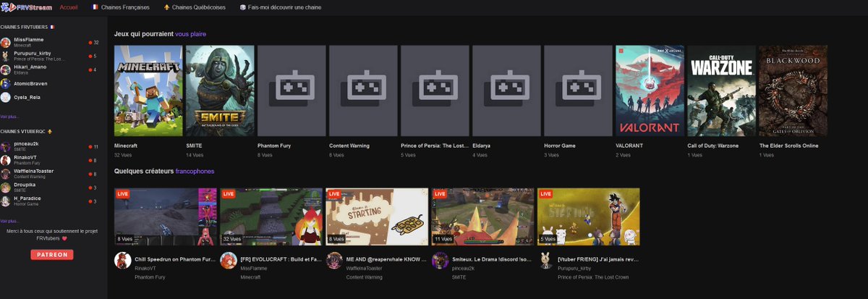Click RinakoVT avatar below stream
Screen dimensions: 868x299
pos(123,261)
